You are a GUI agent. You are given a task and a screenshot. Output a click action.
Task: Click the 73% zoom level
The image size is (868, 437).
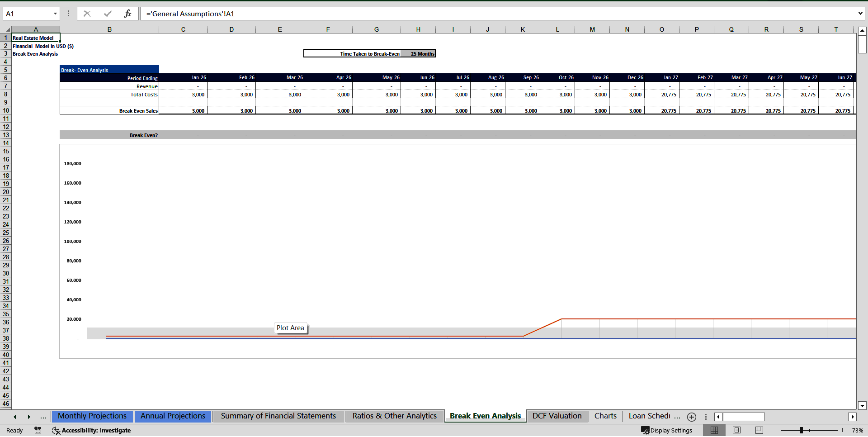point(857,430)
